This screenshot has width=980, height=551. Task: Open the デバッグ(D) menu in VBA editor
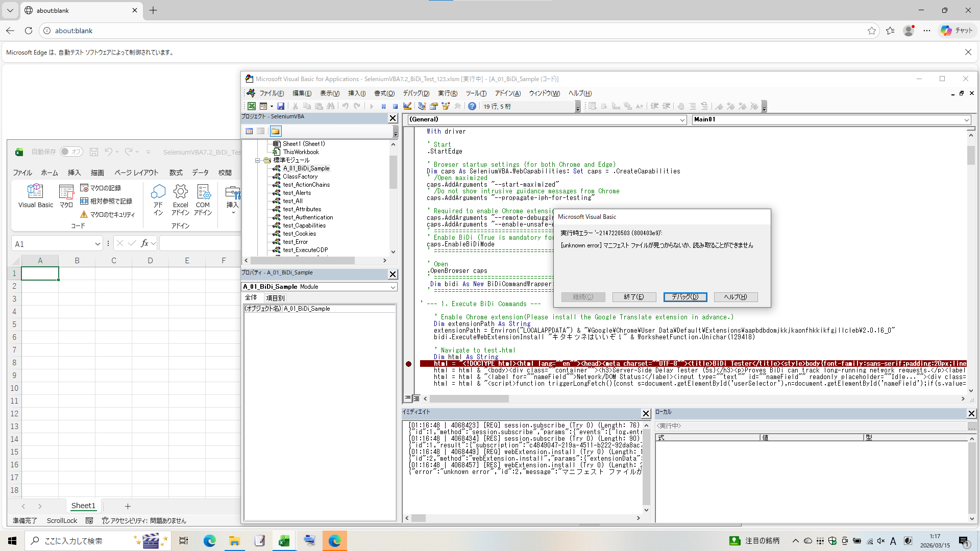(416, 93)
